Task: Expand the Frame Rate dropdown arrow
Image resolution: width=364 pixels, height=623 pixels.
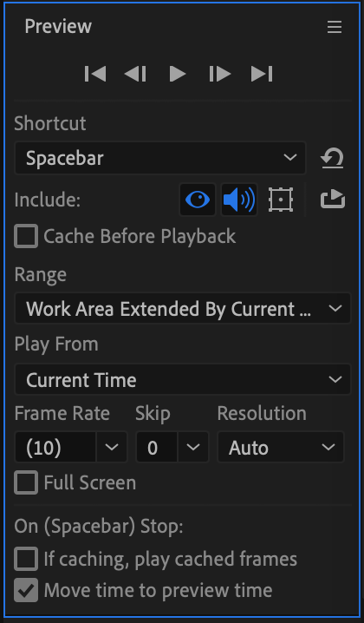Action: [112, 448]
